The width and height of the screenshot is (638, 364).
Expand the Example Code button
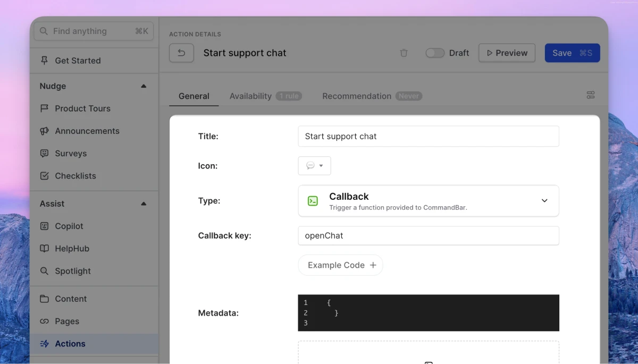(x=340, y=265)
